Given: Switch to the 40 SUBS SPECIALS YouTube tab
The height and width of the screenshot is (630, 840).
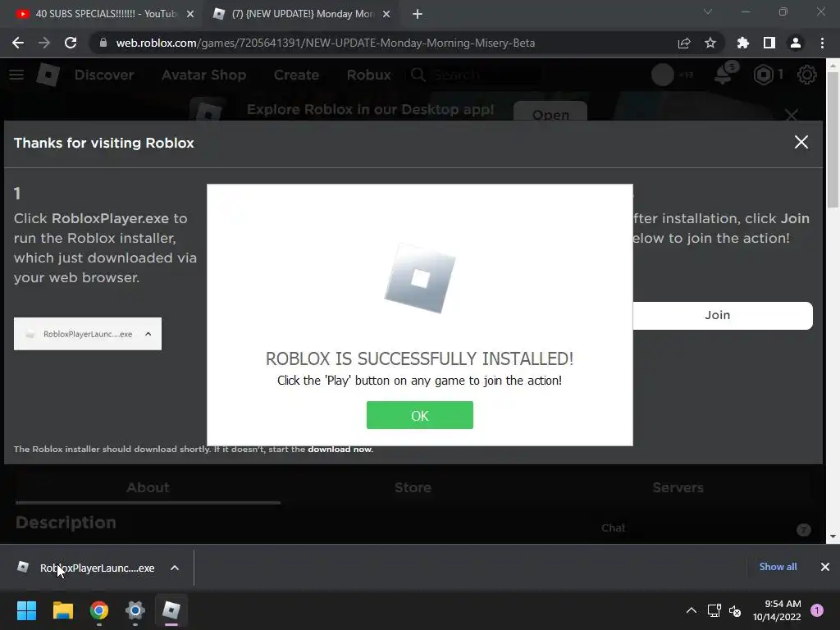Looking at the screenshot, I should pyautogui.click(x=104, y=14).
